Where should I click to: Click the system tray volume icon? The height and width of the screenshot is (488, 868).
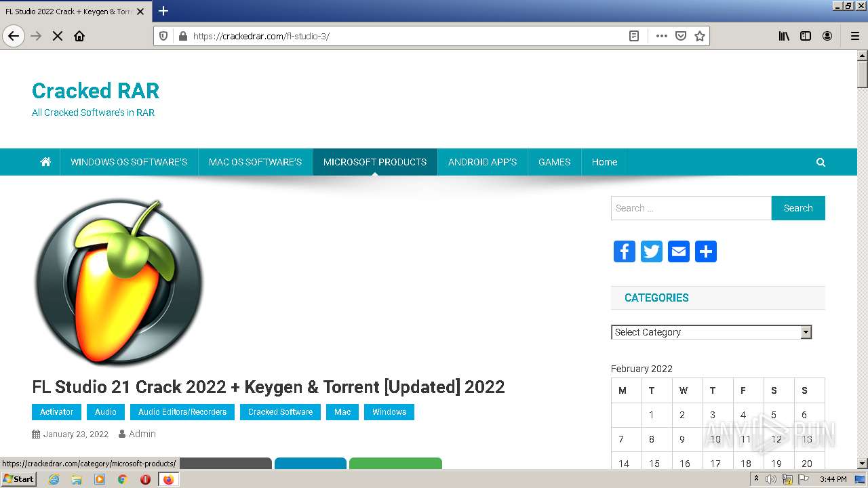click(771, 479)
